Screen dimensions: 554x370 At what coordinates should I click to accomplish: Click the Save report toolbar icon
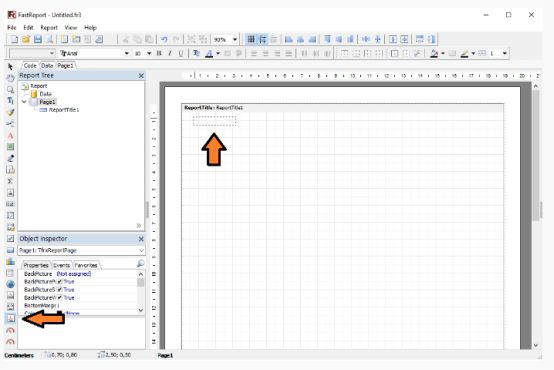pyautogui.click(x=38, y=39)
